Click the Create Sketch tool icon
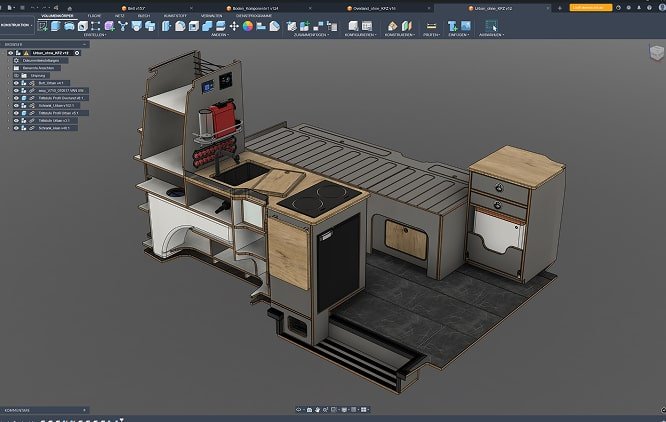The image size is (666, 422). click(43, 26)
